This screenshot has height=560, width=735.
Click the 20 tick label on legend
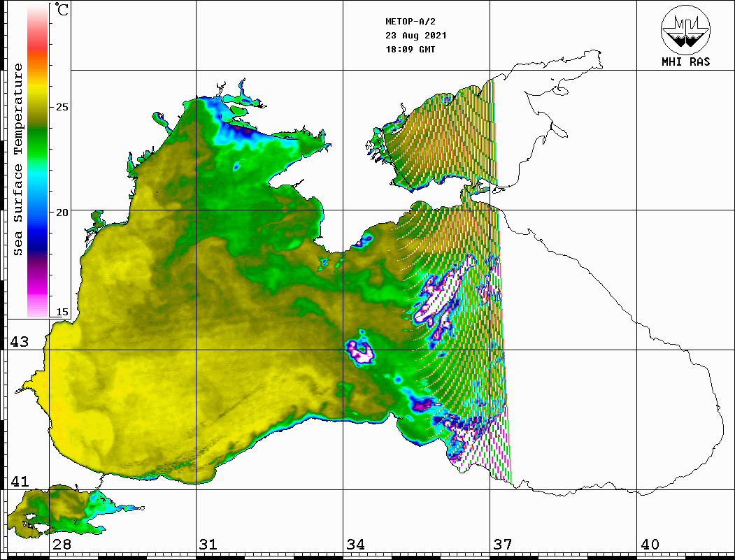click(62, 213)
